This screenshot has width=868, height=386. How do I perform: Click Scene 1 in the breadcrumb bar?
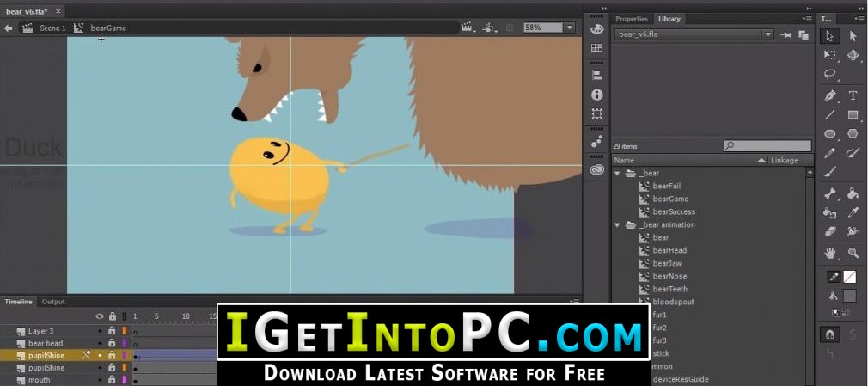coord(52,28)
